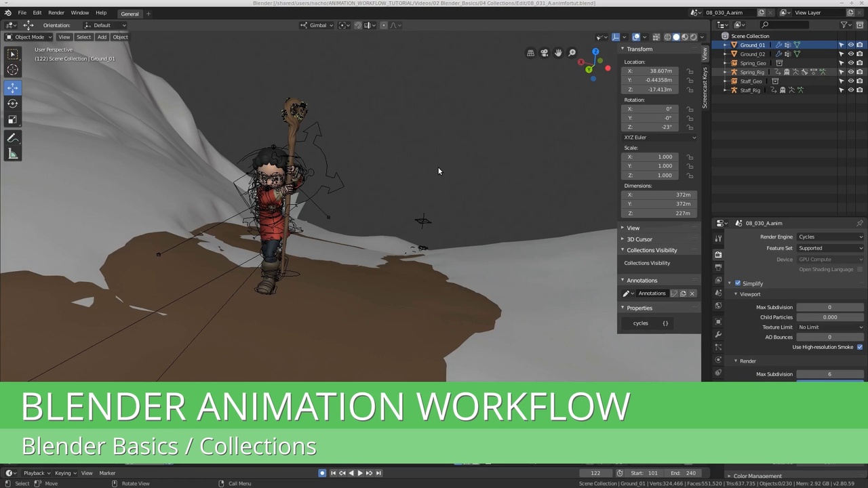868x488 pixels.
Task: Hide Ground_01 using its eye icon
Action: 850,45
